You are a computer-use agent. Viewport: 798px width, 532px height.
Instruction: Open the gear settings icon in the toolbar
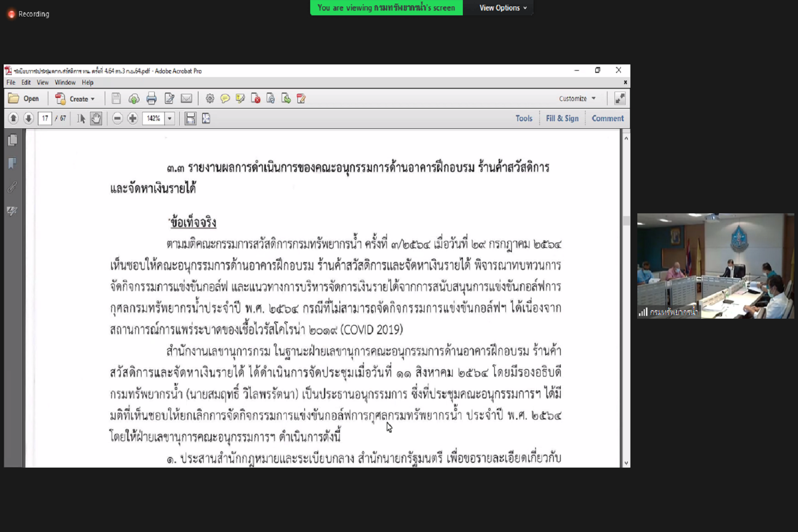pos(210,98)
